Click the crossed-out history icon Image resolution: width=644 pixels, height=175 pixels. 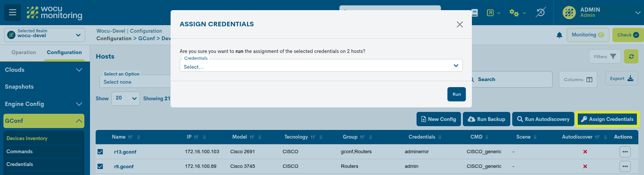coord(540,12)
